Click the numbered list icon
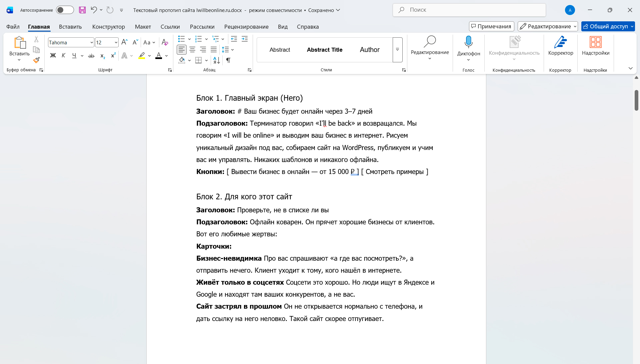640x364 pixels. (x=198, y=39)
